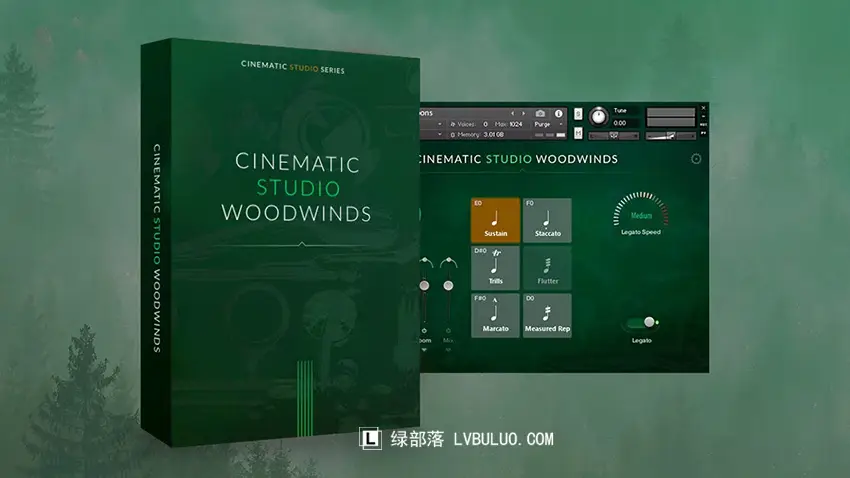Go to previous instrument arrow

(512, 113)
